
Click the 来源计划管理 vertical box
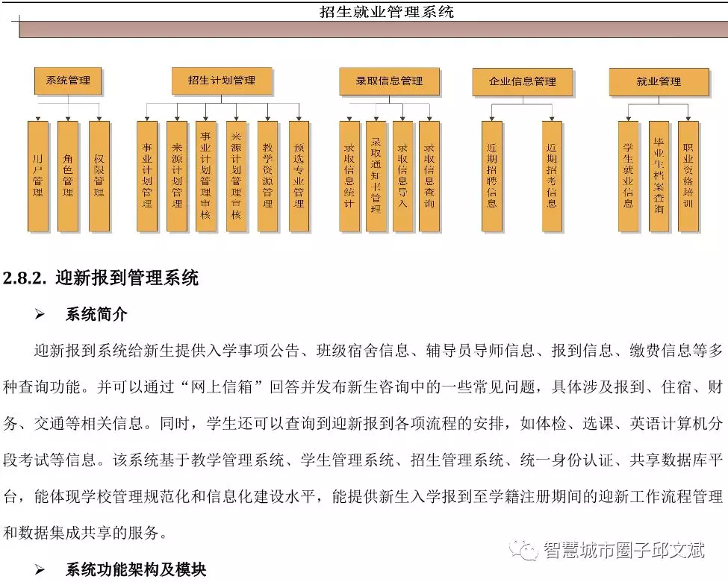coord(177,176)
